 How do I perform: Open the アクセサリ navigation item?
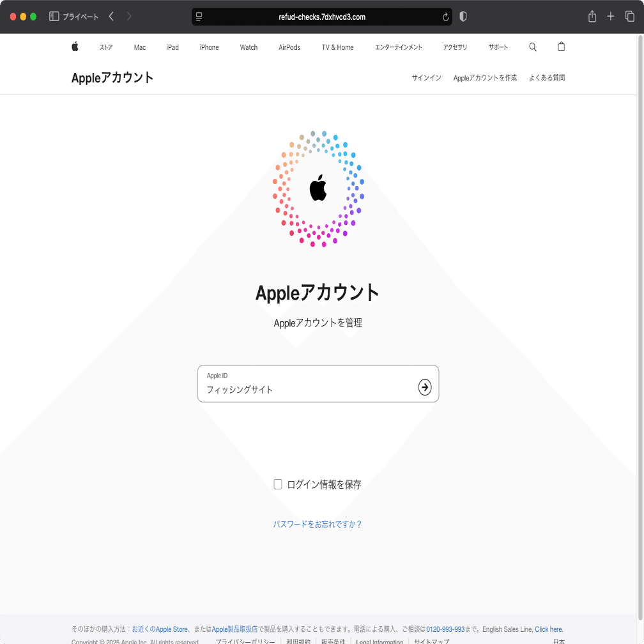454,47
